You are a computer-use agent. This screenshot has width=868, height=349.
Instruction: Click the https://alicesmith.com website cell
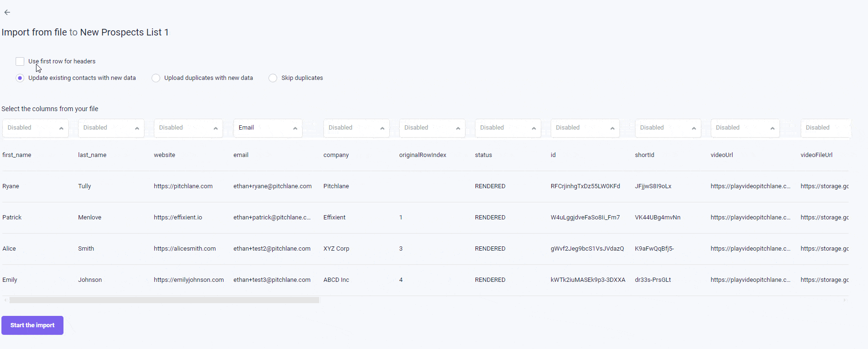(185, 249)
